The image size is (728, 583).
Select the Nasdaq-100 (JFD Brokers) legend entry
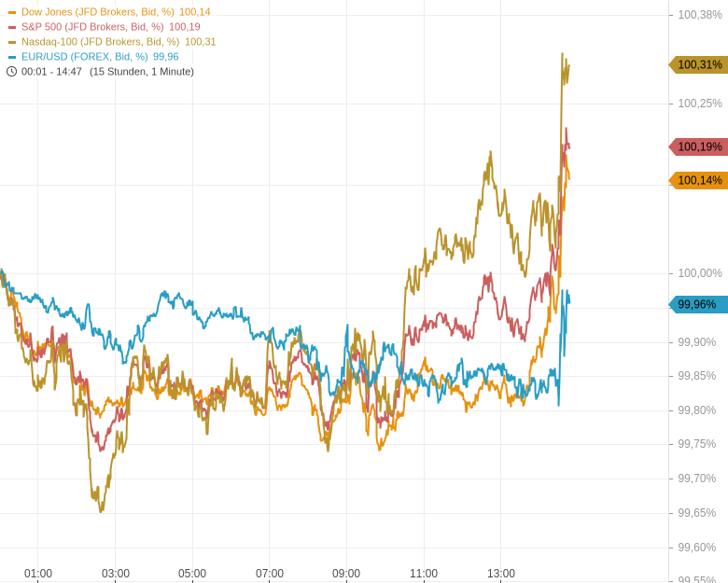(100, 42)
